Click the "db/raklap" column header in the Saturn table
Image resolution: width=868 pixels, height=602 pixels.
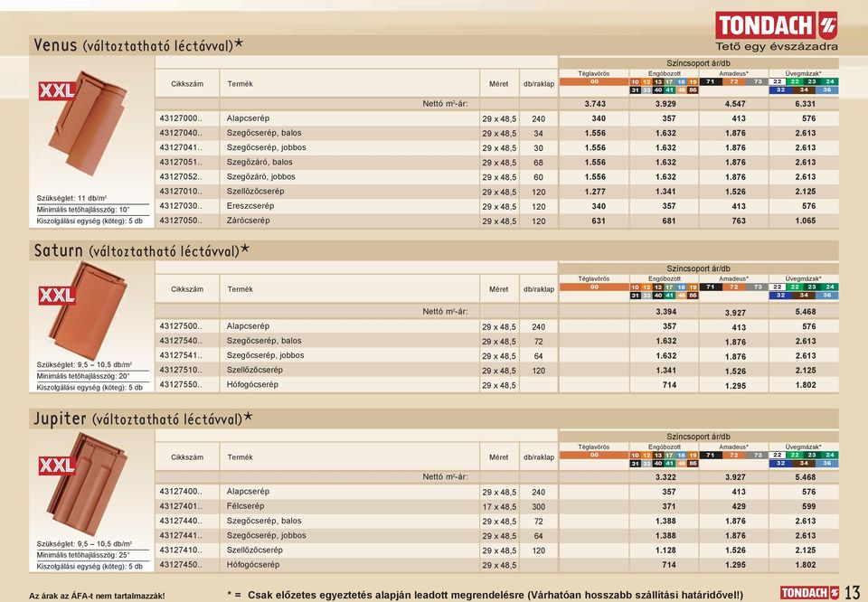[539, 289]
